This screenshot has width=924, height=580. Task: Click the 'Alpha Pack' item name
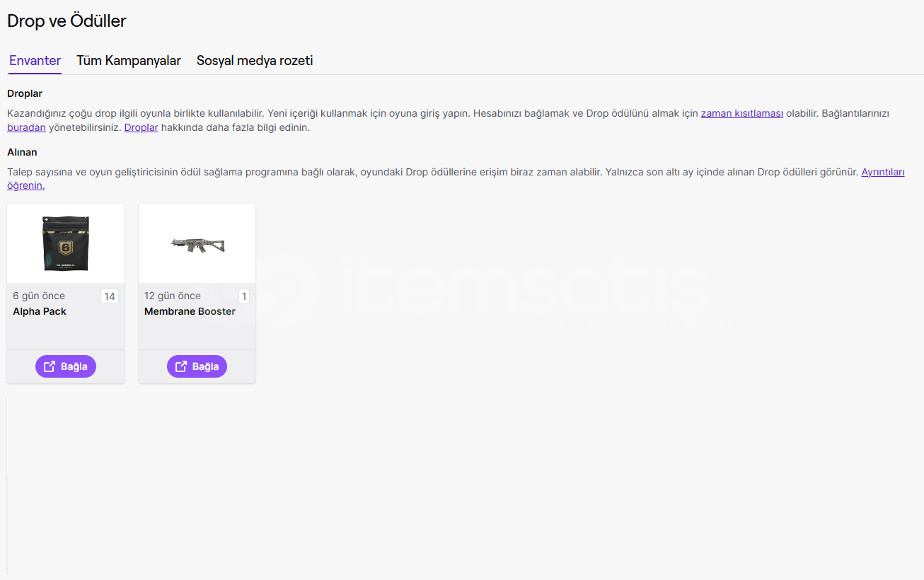tap(40, 311)
